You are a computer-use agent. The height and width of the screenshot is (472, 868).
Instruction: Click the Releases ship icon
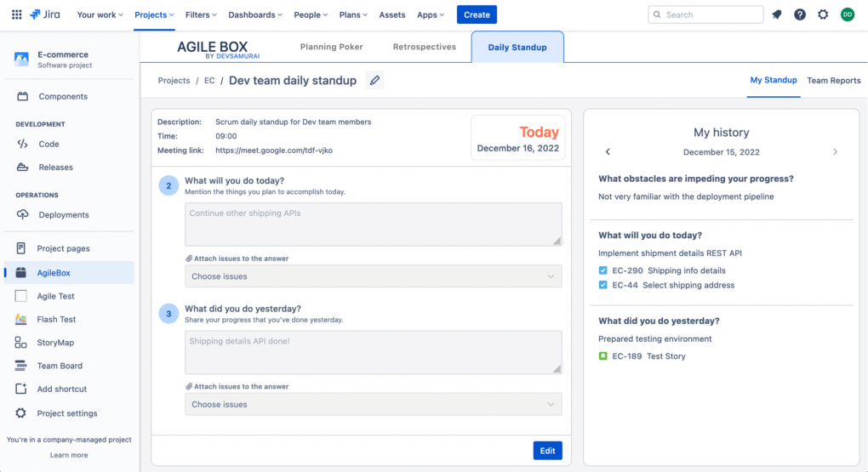pos(22,167)
